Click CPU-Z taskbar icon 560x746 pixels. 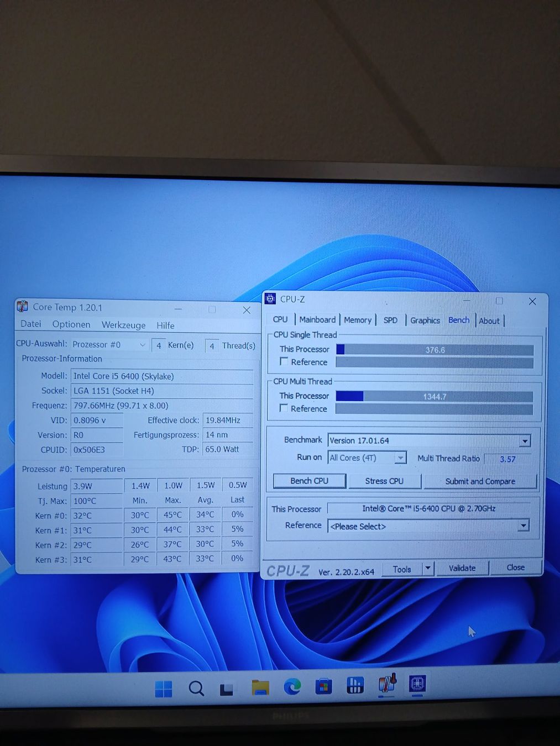pyautogui.click(x=417, y=684)
